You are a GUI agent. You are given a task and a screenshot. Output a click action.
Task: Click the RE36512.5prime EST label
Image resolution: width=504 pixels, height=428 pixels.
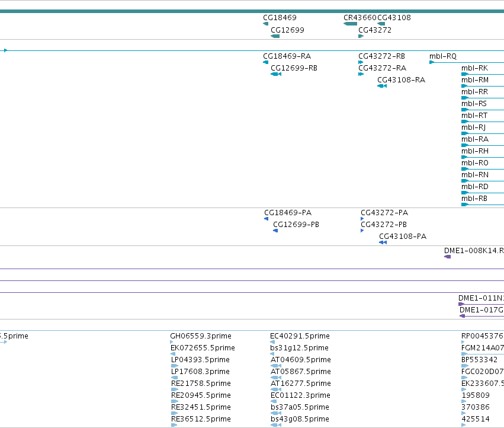click(201, 419)
